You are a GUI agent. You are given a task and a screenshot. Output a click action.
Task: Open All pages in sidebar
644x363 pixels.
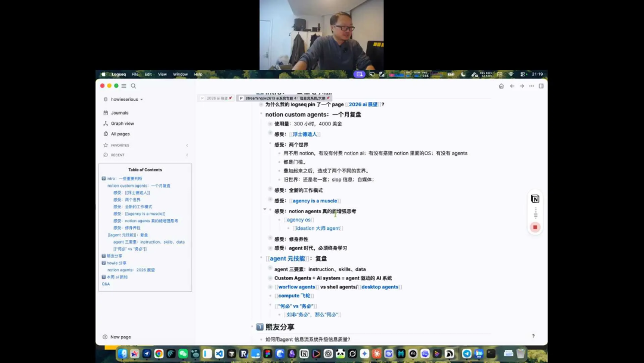point(120,134)
